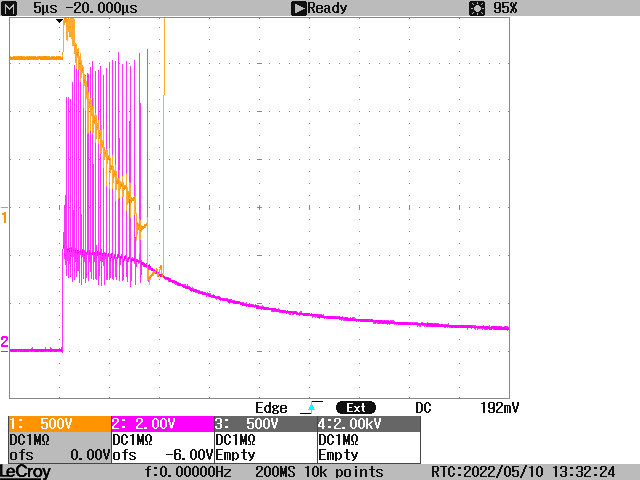640x480 pixels.
Task: Select channel 1 DC1MΩ coupling text
Action: (29, 440)
